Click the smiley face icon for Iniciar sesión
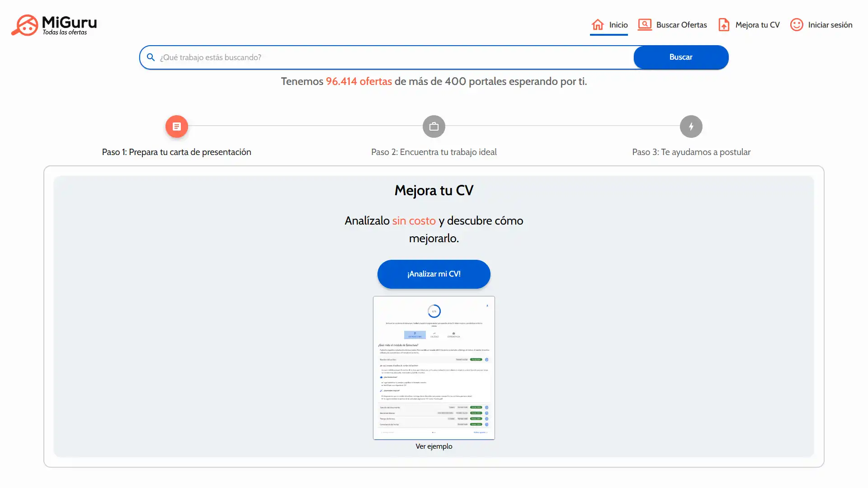Viewport: 868px width, 488px height. [x=797, y=24]
